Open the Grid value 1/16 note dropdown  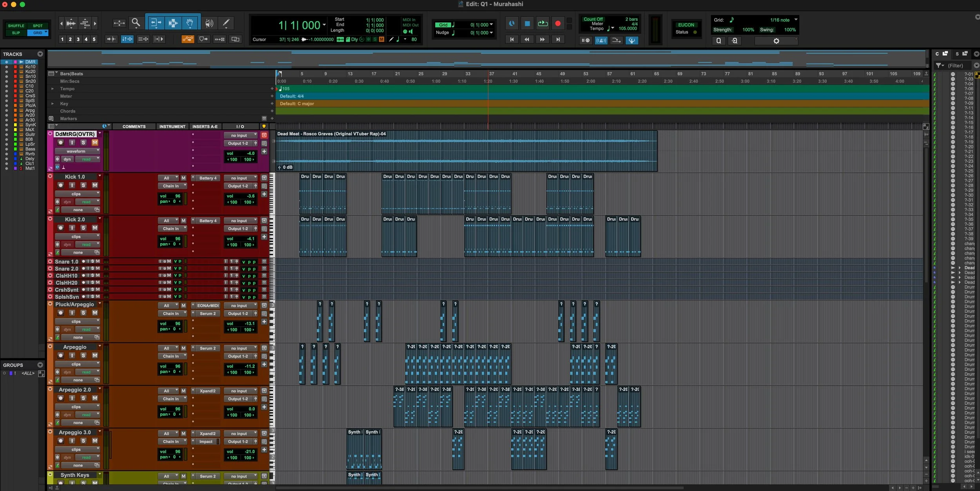pyautogui.click(x=796, y=20)
